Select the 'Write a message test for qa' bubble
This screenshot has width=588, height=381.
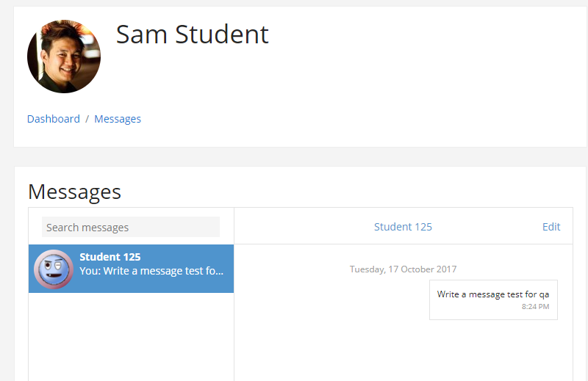point(493,300)
